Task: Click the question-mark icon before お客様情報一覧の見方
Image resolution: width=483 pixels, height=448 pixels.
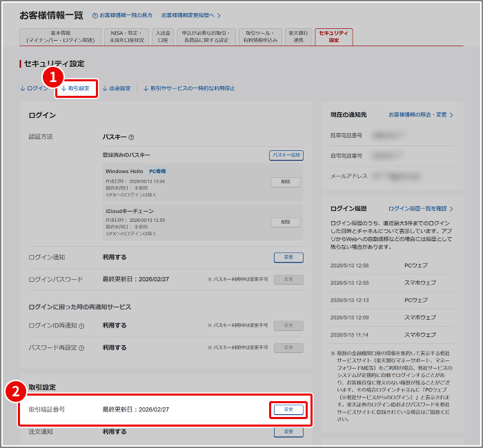Action: coord(95,15)
